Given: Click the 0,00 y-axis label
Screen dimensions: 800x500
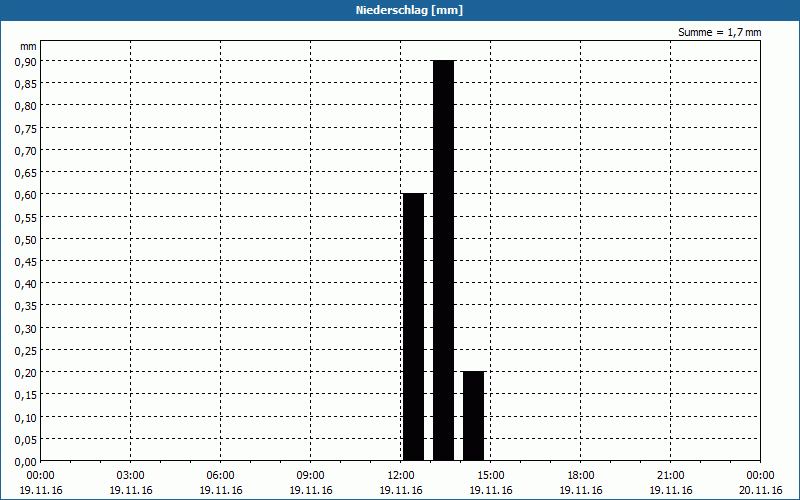Looking at the screenshot, I should pos(26,462).
